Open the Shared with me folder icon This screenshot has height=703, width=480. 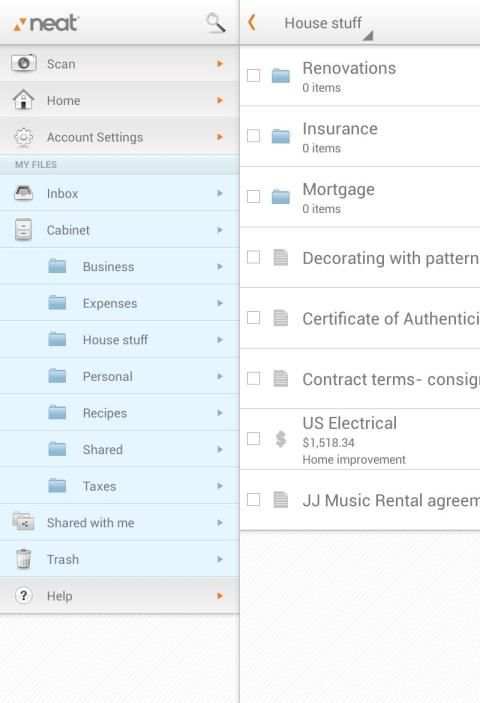[23, 522]
